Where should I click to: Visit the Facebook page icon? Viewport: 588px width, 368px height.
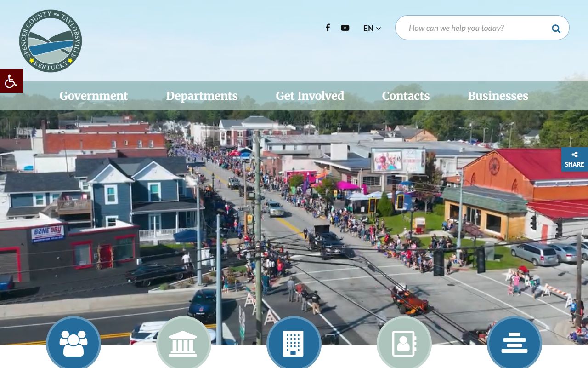[x=328, y=28]
